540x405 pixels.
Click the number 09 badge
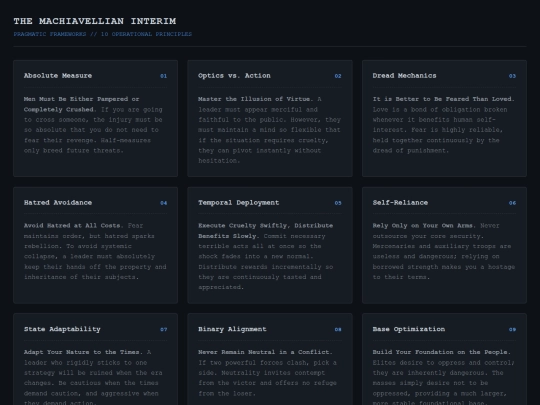click(512, 330)
